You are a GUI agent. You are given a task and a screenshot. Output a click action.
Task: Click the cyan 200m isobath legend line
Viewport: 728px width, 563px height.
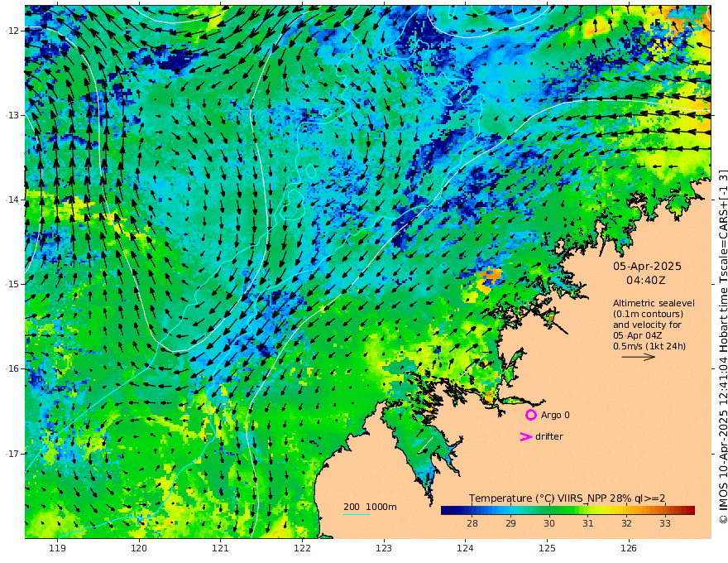[357, 514]
